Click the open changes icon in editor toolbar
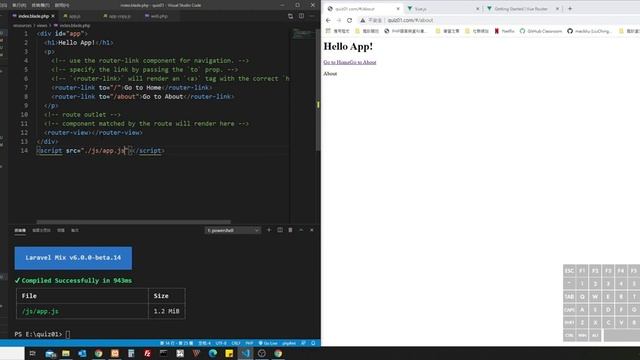 pos(291,16)
